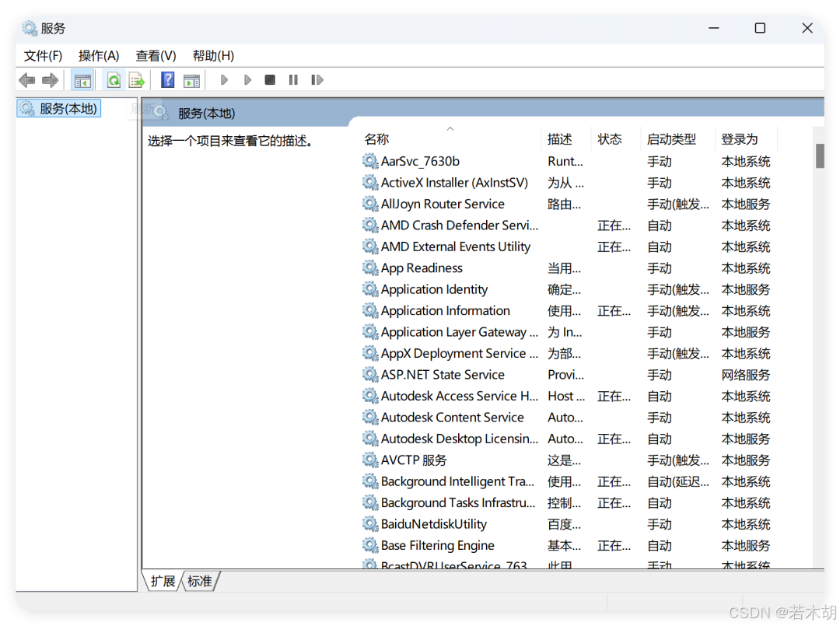Maximize the 服务 window
This screenshot has height=626, width=840.
click(x=760, y=28)
